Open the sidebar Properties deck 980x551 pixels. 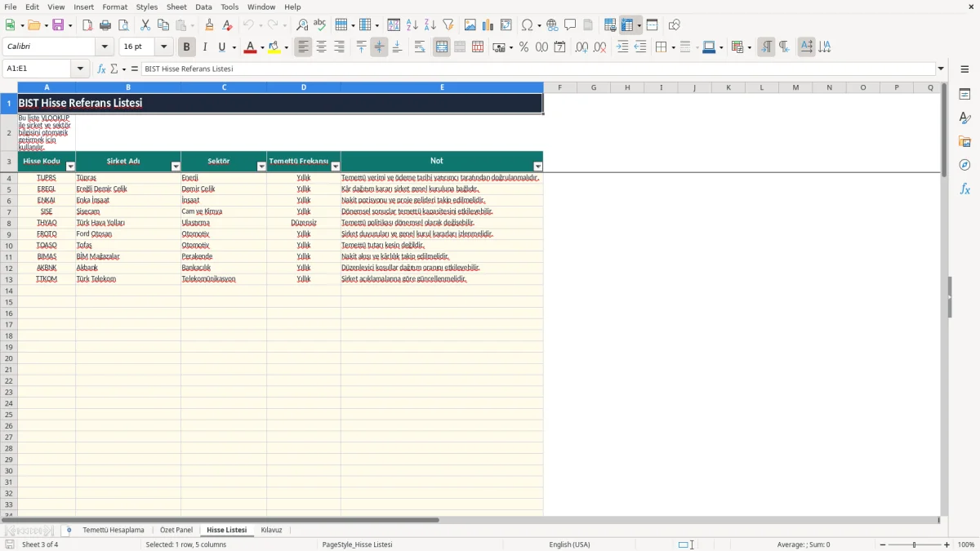click(x=964, y=95)
